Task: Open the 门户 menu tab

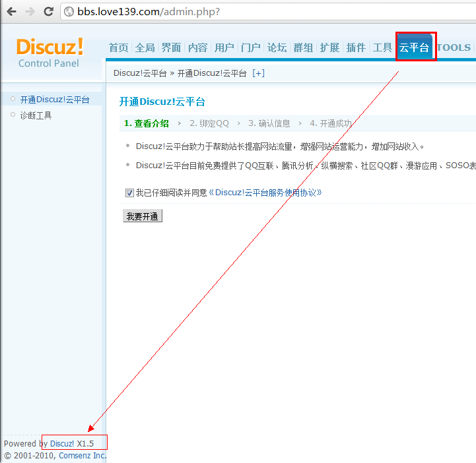Action: point(250,47)
